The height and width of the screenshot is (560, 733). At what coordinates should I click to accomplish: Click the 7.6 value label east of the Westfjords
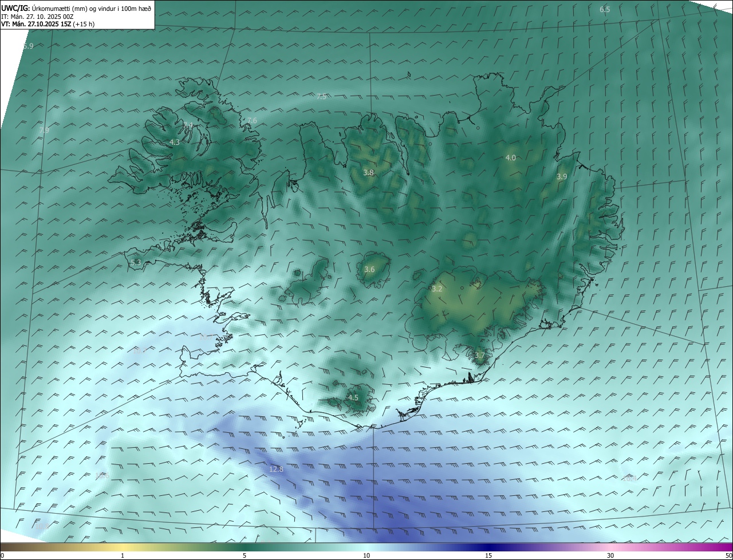(x=252, y=120)
